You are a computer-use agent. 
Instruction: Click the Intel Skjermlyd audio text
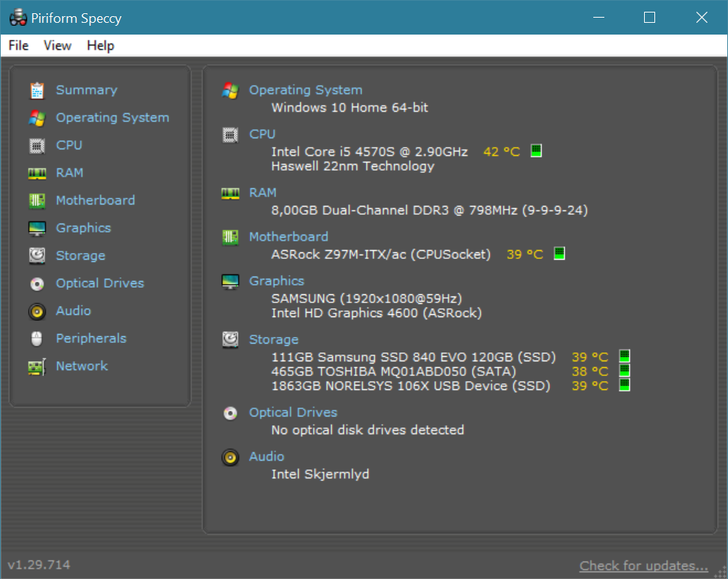[x=320, y=474]
